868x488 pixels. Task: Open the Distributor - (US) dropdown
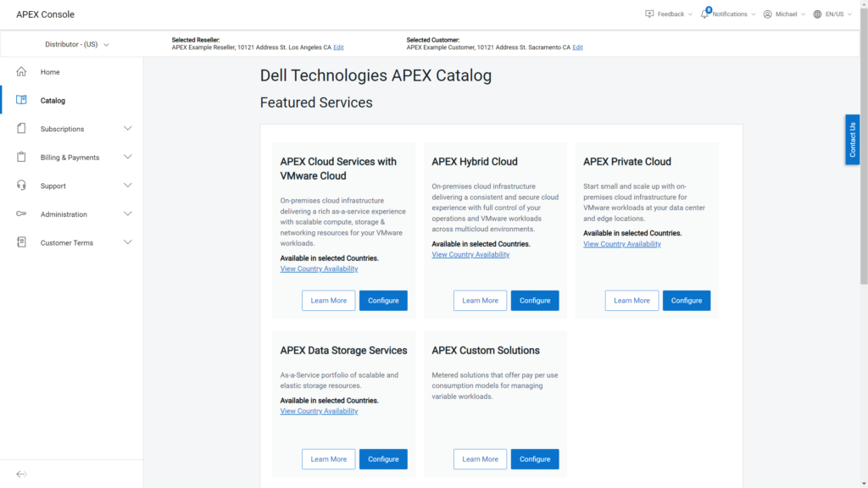pos(77,44)
